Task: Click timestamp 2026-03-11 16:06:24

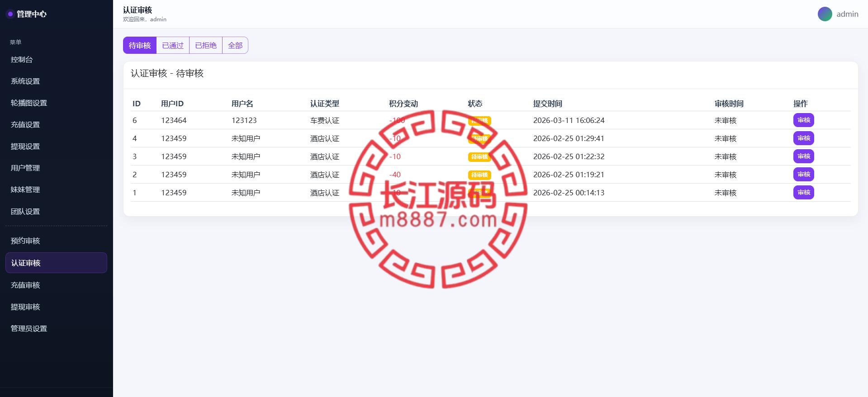Action: (569, 120)
